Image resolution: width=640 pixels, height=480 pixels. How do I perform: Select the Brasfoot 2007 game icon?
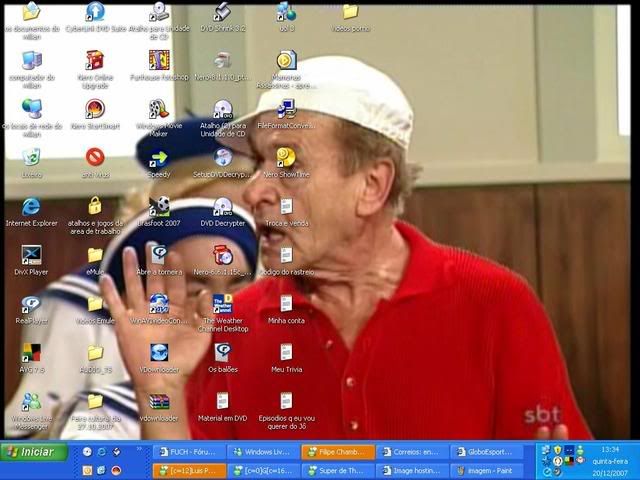coord(159,207)
